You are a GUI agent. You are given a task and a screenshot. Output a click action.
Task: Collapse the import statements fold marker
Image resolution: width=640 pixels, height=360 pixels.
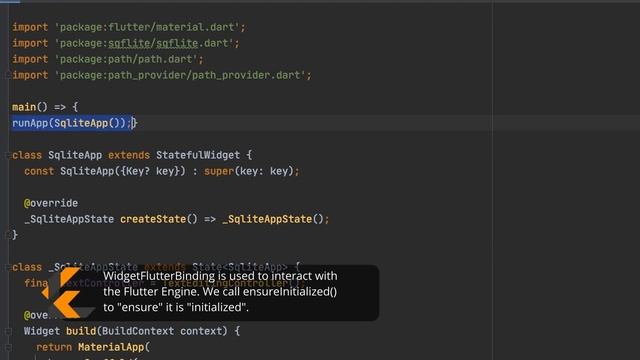tap(7, 75)
